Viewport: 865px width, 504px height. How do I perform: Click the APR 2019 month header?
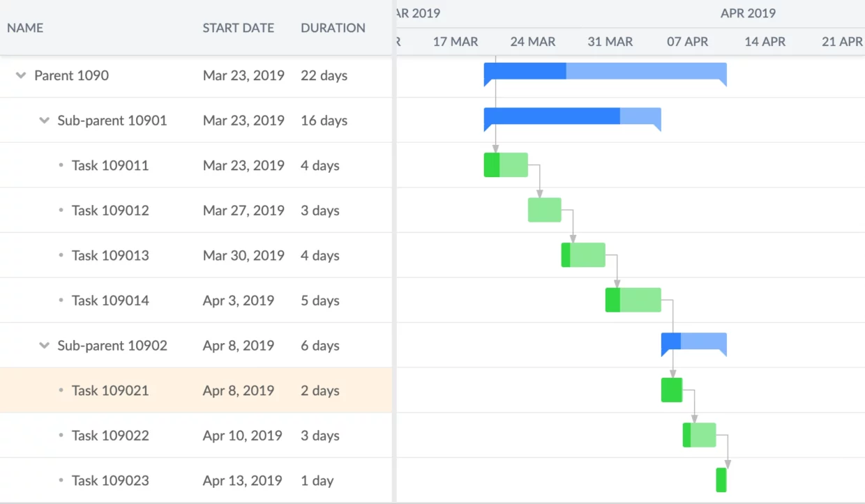coord(749,13)
